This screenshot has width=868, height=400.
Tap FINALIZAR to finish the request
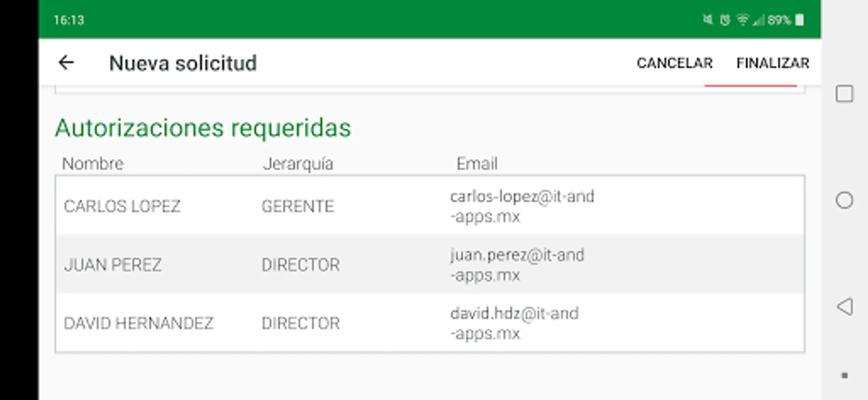pyautogui.click(x=772, y=63)
